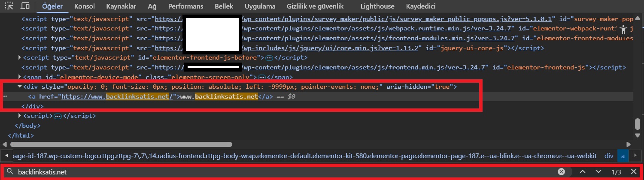This screenshot has width=644, height=180.
Task: Expand the last script node before body end
Action: point(20,116)
